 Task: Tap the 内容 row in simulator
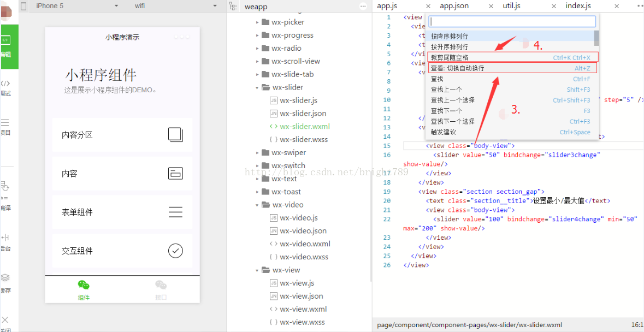(x=122, y=174)
